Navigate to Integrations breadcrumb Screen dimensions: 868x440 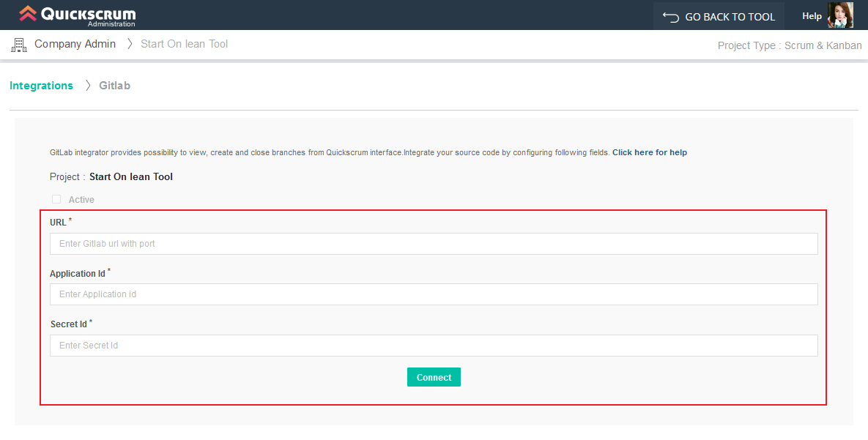42,85
